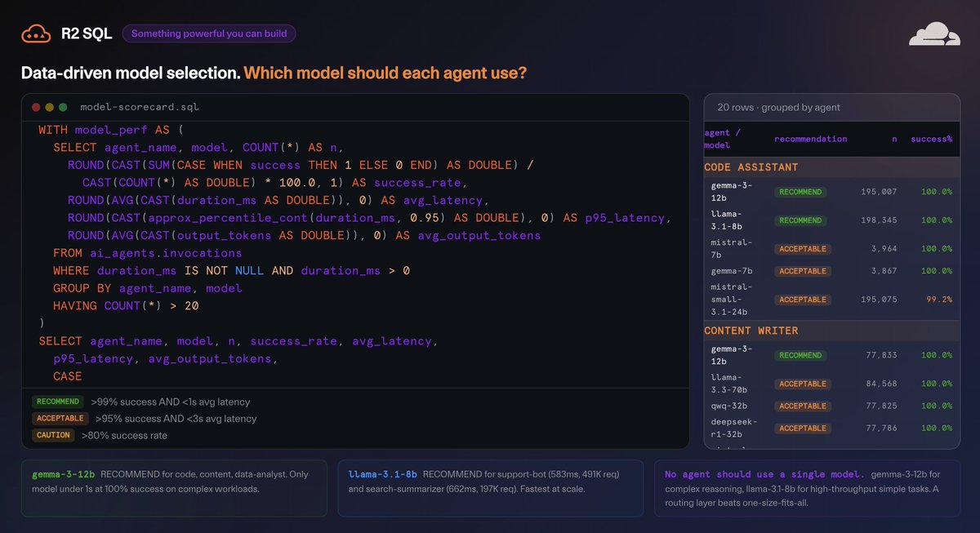This screenshot has height=533, width=980.
Task: Click the llama-3.1-8b blue title in bottom card
Action: pyautogui.click(x=382, y=474)
